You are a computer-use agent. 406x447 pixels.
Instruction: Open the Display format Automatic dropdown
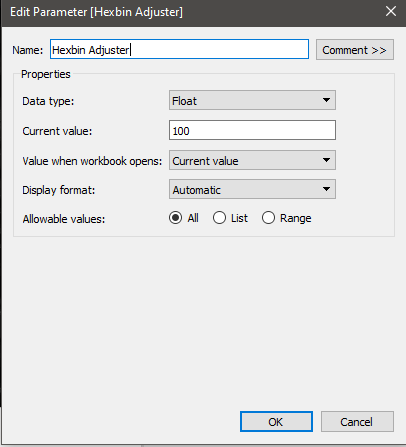[252, 189]
